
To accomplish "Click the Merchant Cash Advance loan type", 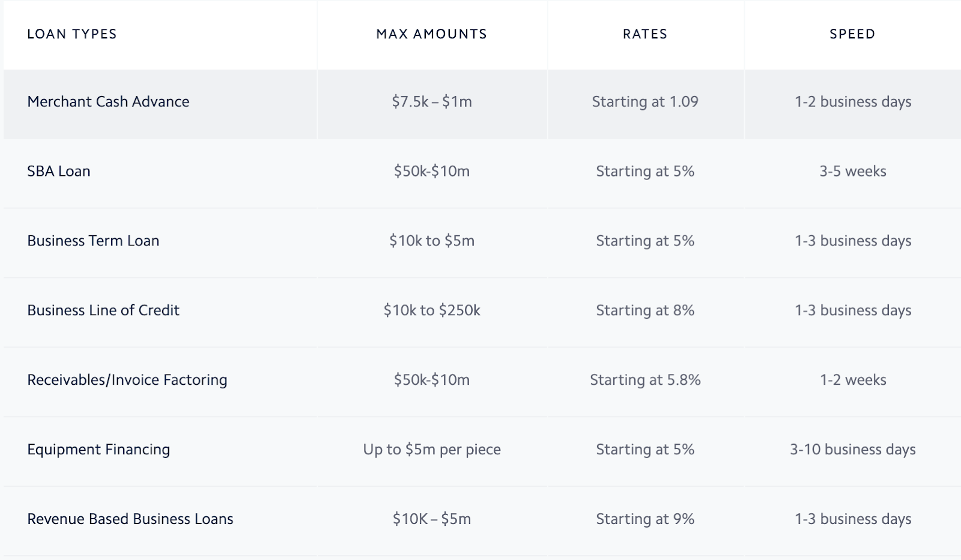I will [x=108, y=102].
